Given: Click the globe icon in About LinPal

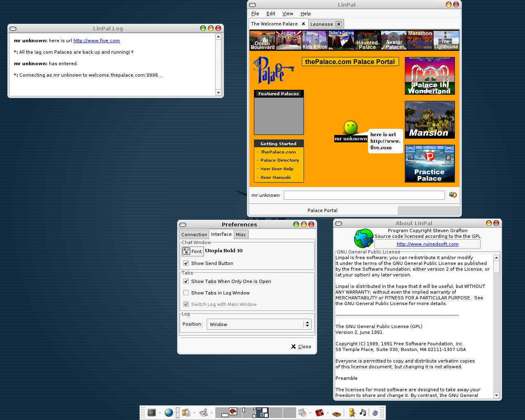Looking at the screenshot, I should pyautogui.click(x=364, y=238).
